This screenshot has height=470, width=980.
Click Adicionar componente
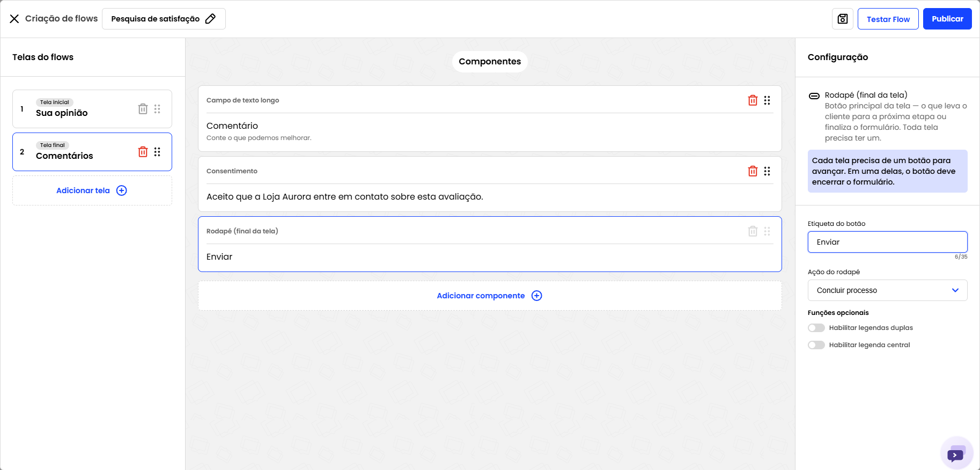490,296
